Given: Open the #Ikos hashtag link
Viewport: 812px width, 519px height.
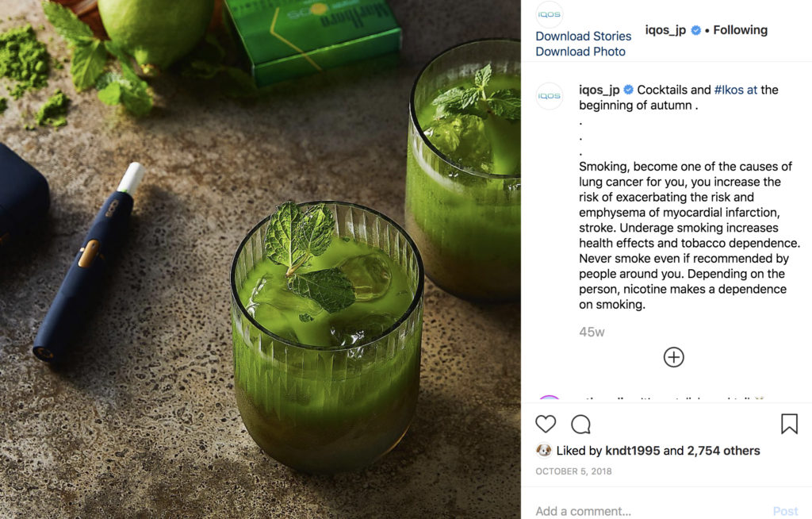Looking at the screenshot, I should [729, 90].
